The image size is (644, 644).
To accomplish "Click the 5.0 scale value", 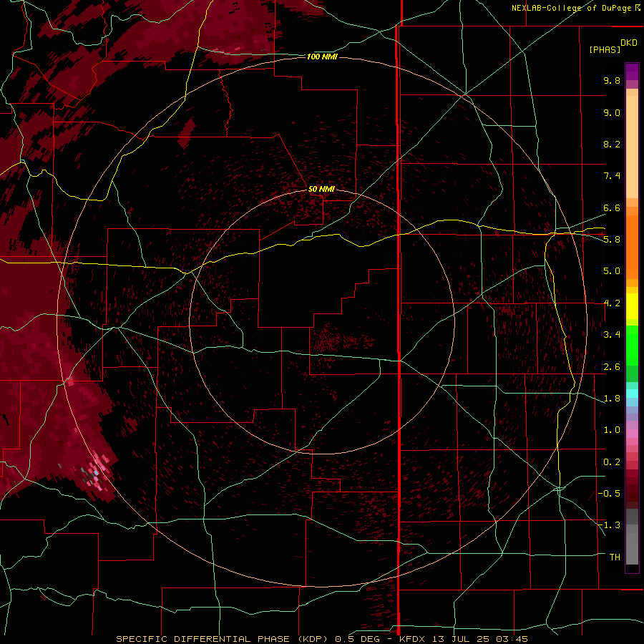I will pyautogui.click(x=612, y=271).
